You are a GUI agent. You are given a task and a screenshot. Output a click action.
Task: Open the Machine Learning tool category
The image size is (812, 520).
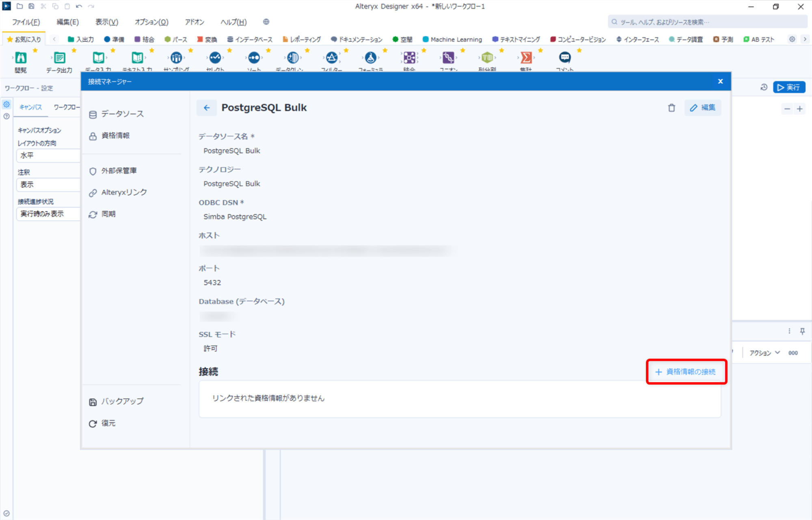point(452,39)
